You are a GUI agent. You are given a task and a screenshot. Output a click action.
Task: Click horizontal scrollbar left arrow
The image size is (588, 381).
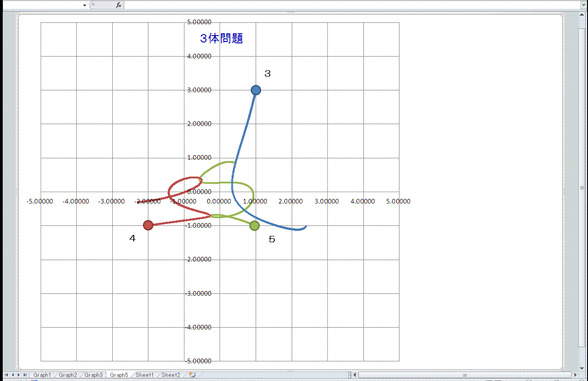355,375
